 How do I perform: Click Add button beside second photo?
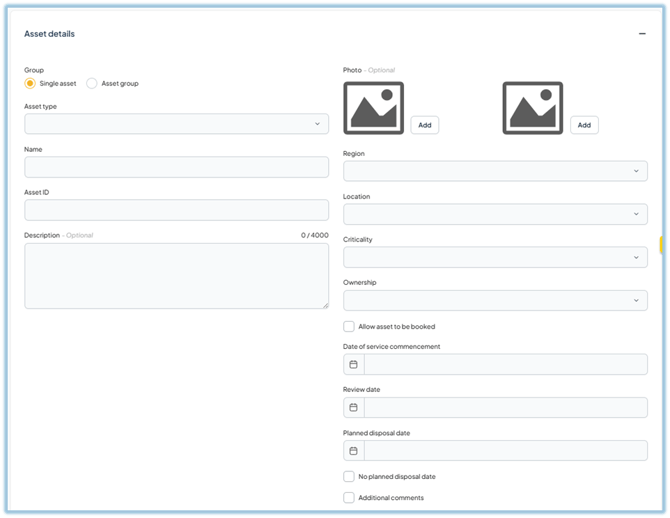pyautogui.click(x=584, y=125)
